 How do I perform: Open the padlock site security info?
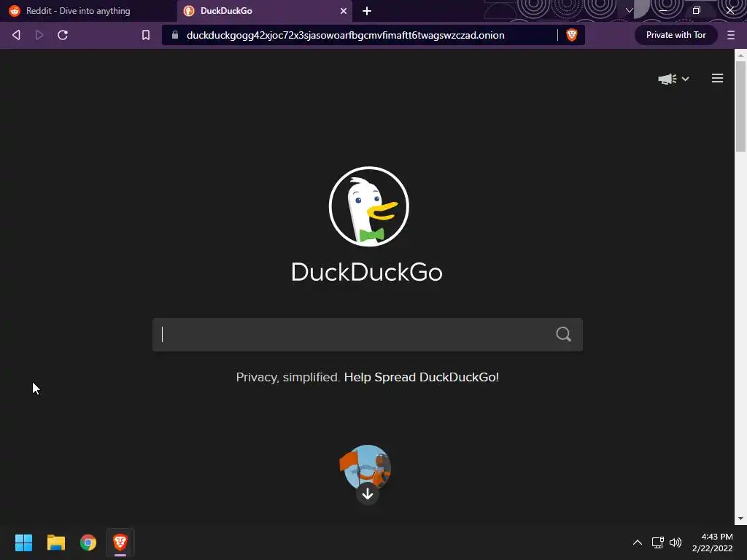tap(175, 35)
